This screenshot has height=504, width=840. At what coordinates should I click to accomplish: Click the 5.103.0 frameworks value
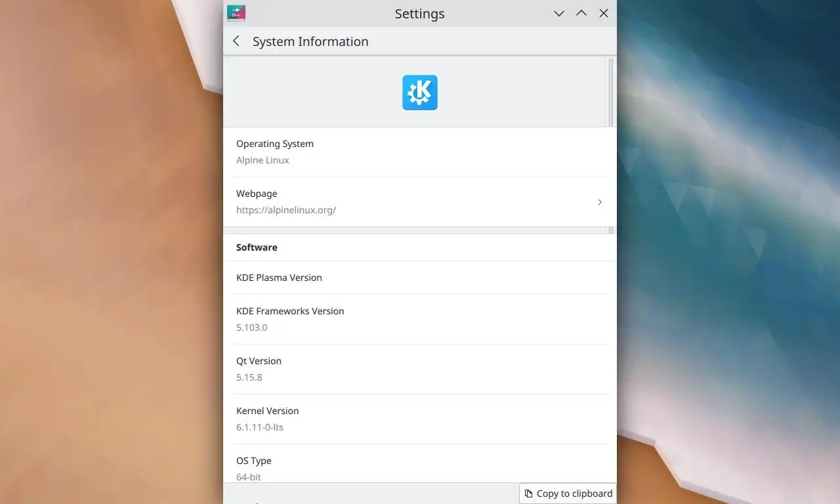click(x=252, y=327)
